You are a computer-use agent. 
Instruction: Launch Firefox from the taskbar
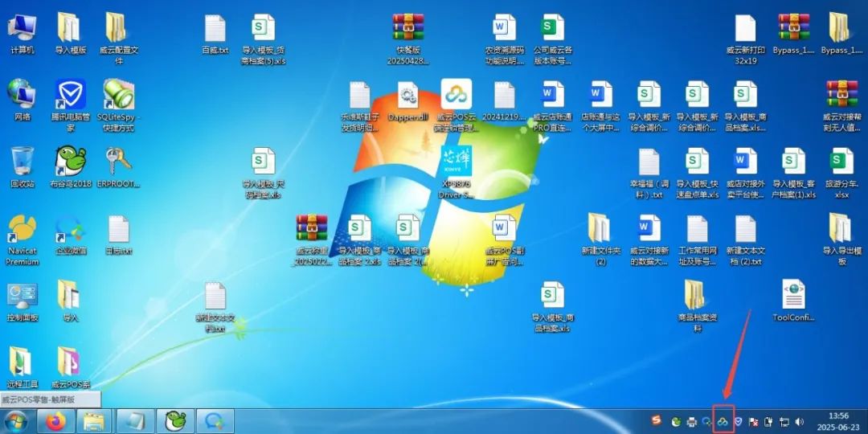tap(56, 422)
